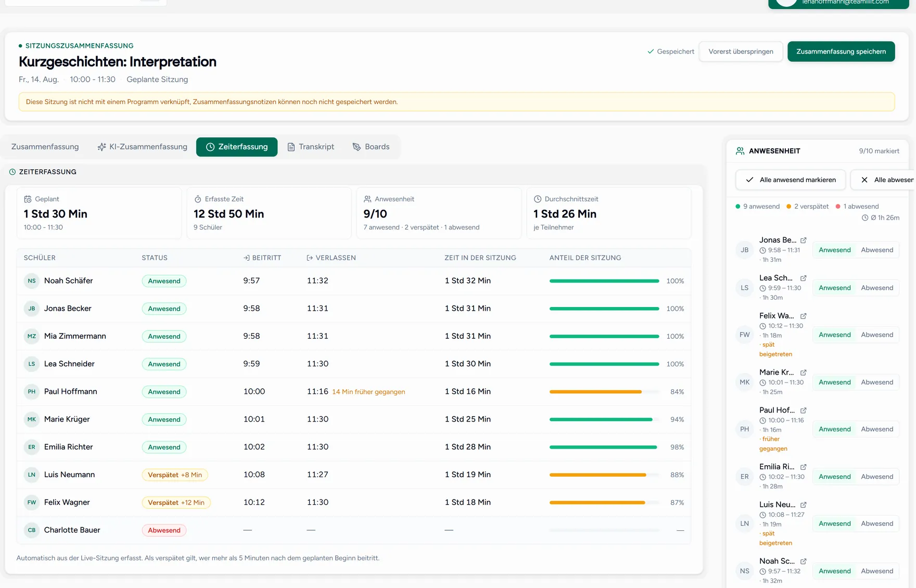This screenshot has height=588, width=916.
Task: Click the Anteil der Sitzung column header
Action: (x=585, y=258)
